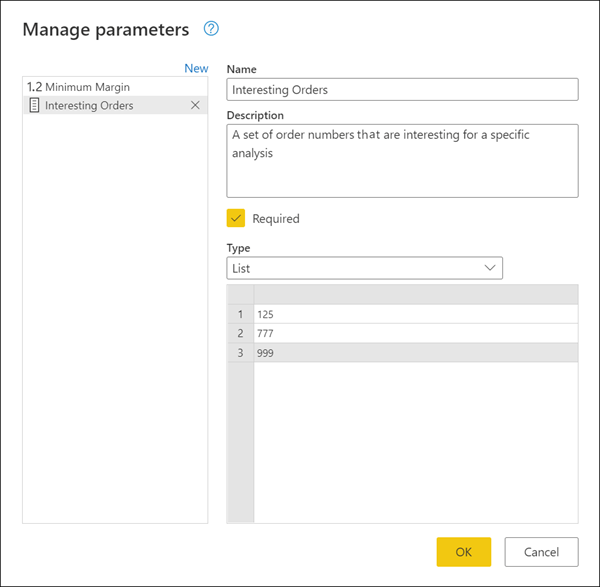Viewport: 600px width, 587px height.
Task: Select list value 125
Action: point(416,314)
